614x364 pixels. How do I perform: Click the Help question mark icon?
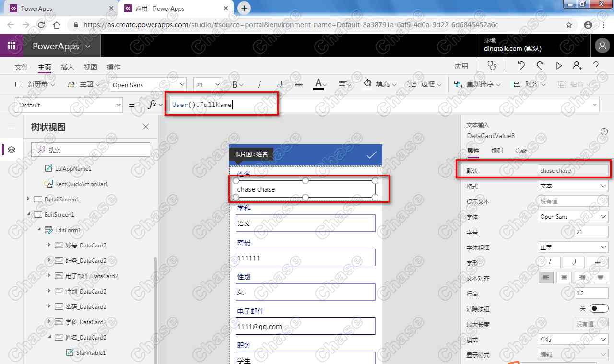(596, 66)
